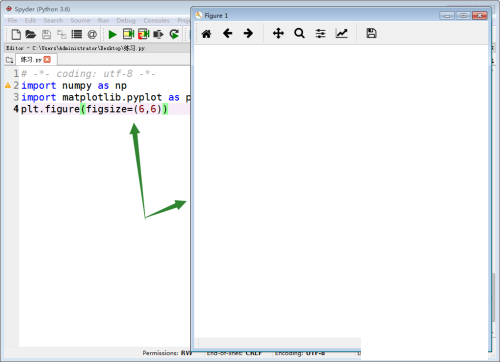This screenshot has width=500, height=362.
Task: Close the 练习.py tab
Action: tap(47, 60)
